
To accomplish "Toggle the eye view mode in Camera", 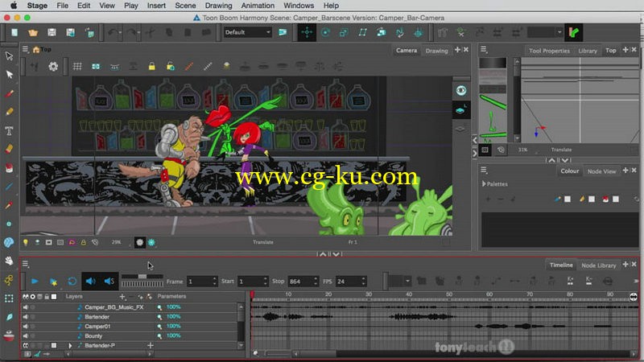I will tap(461, 91).
